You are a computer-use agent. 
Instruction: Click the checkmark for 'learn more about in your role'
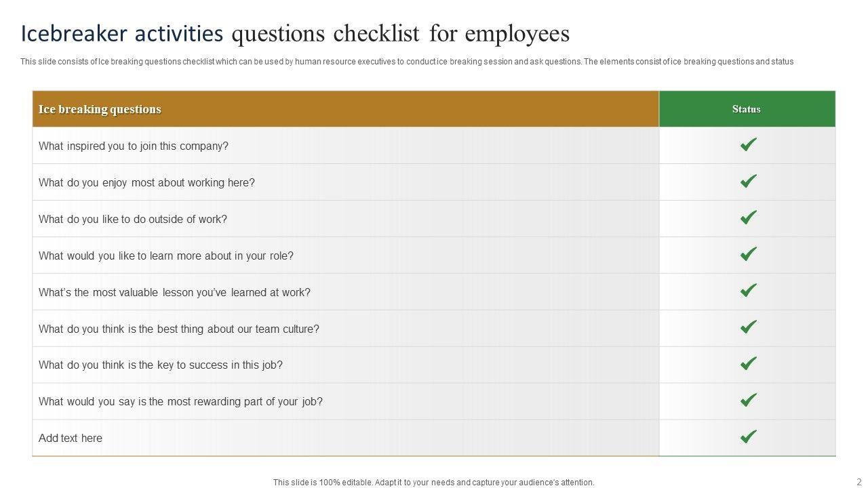(x=748, y=255)
